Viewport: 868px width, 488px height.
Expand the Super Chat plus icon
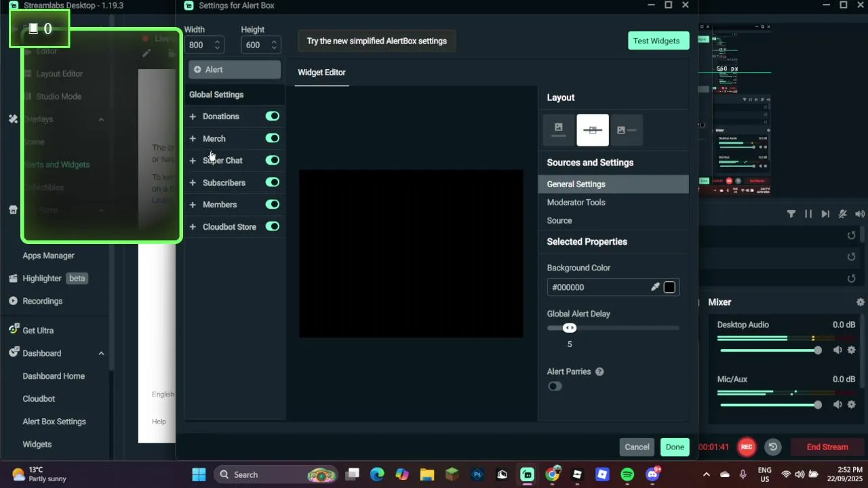193,161
